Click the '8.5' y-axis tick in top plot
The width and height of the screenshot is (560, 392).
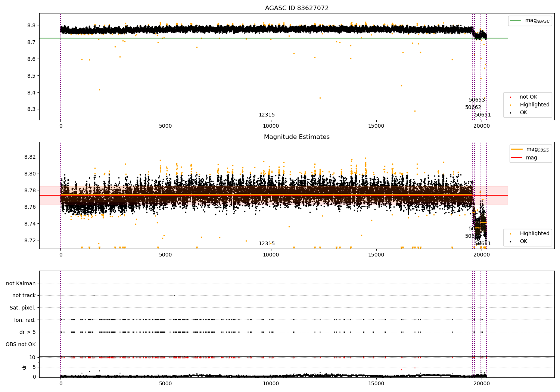point(31,76)
